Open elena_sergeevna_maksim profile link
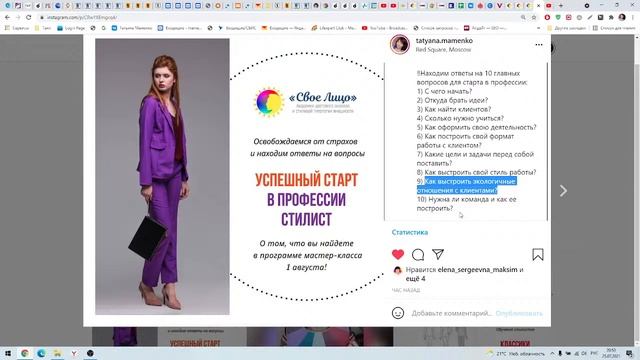 477,269
